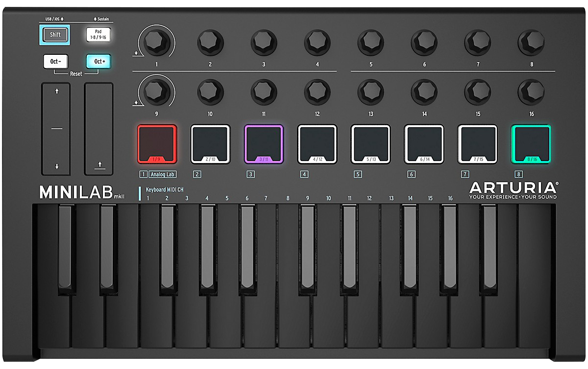Toggle the Shift button

[55, 35]
